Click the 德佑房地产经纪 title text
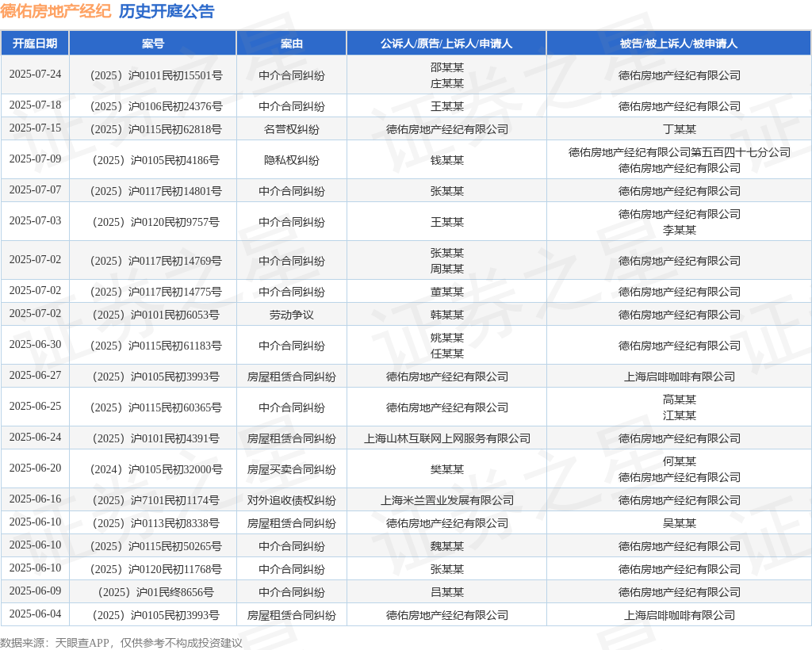Viewport: 812px width, 650px height. [x=56, y=11]
